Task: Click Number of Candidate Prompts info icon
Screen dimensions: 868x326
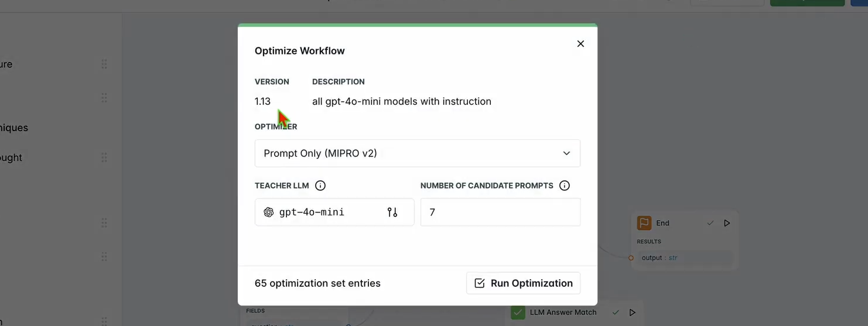Action: tap(565, 186)
